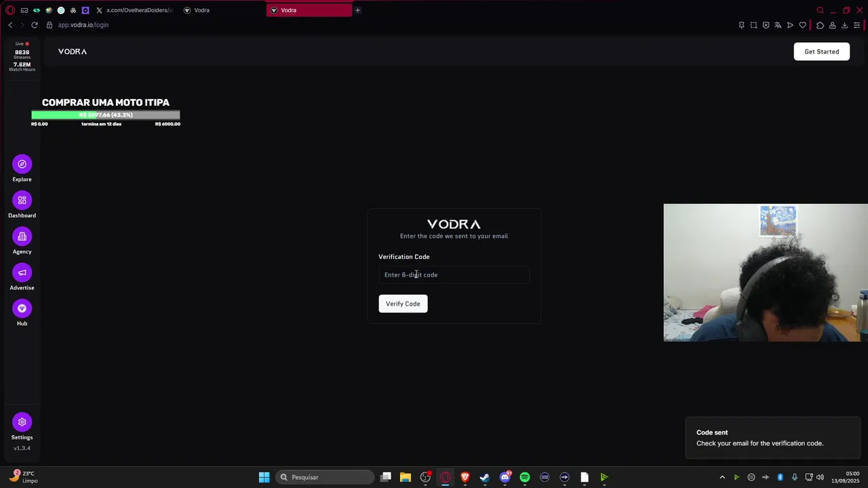The image size is (868, 488).
Task: Click the translate page icon
Action: point(778,25)
